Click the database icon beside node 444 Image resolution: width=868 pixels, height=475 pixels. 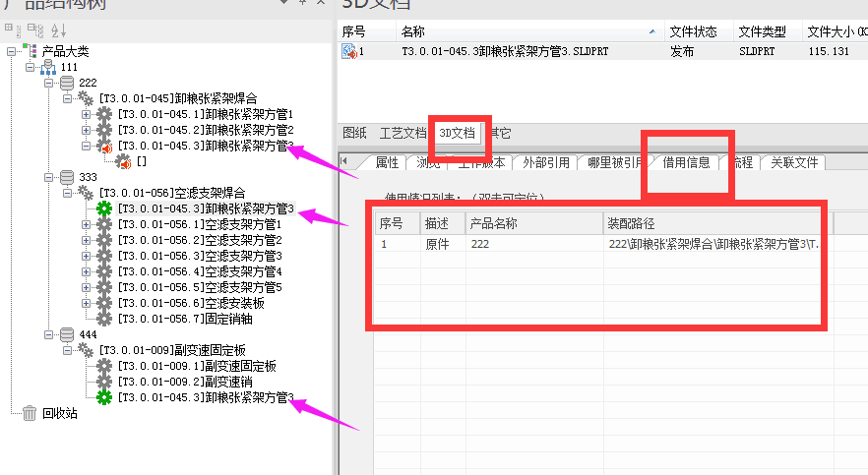coord(67,334)
